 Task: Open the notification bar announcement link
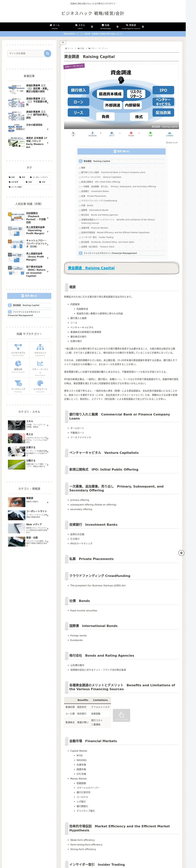[x=93, y=34]
